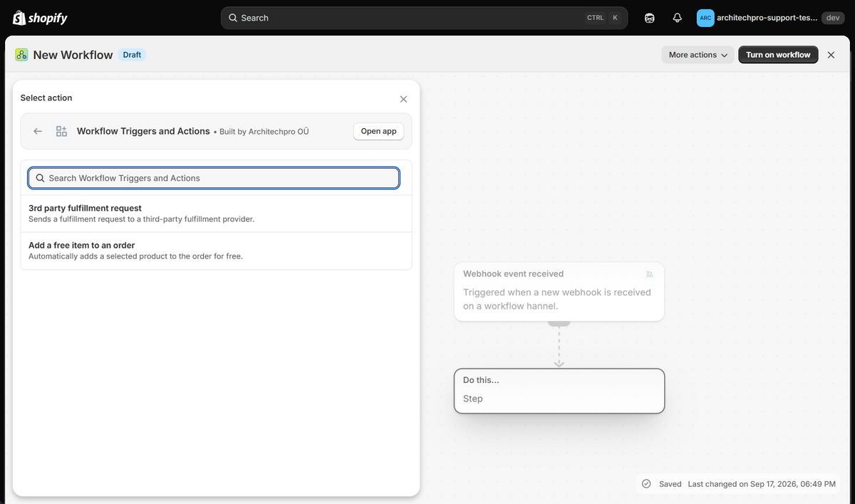
Task: Click Built by Architechpro OÜ text
Action: tap(264, 132)
